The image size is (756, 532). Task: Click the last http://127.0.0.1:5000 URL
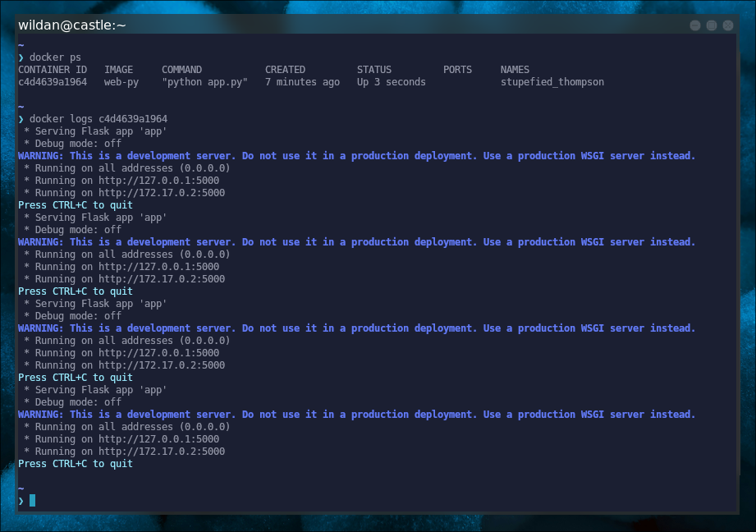point(158,439)
